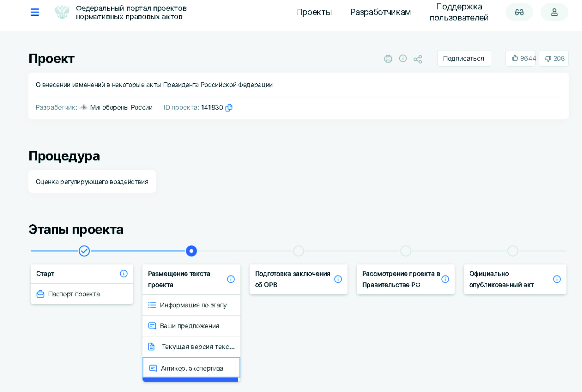582x392 pixels.
Task: Open the Проекты menu item
Action: [x=314, y=12]
